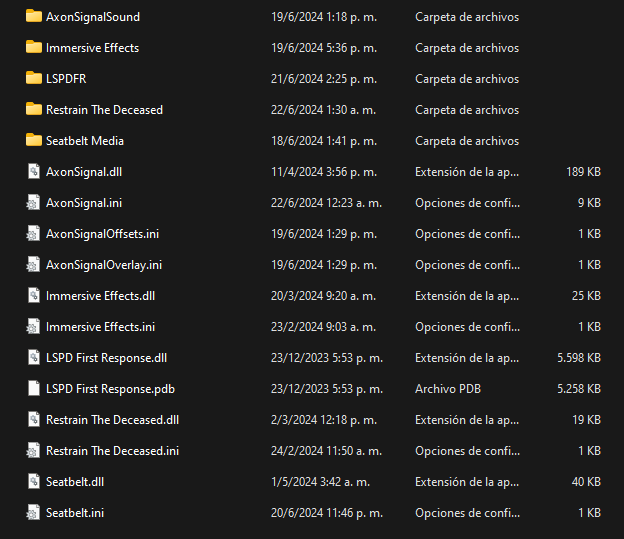Click the date 19/6/2024 5:36 p. m.

click(x=324, y=48)
